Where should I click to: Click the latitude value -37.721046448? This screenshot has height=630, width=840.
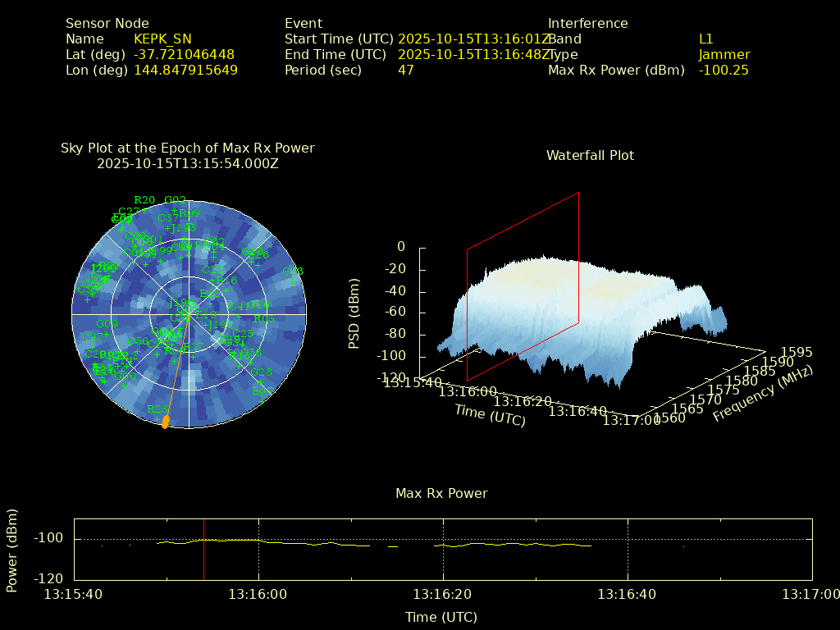coord(184,54)
